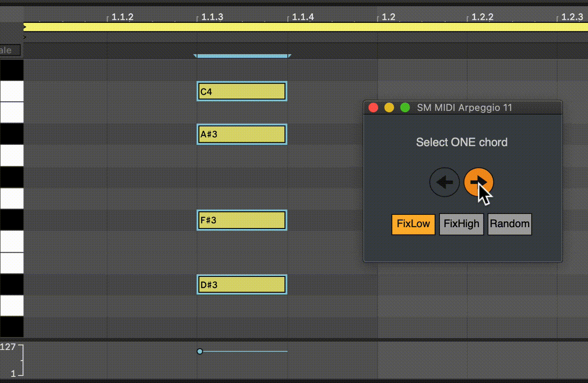Close the SM MIDI Arpeggio 11 window

pos(373,107)
